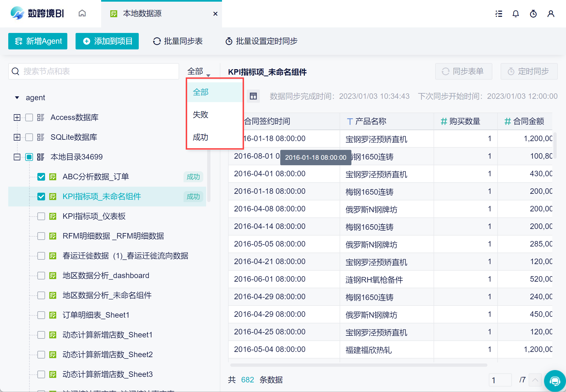Choose 成功 from the filter dropdown
The height and width of the screenshot is (392, 566).
pos(201,137)
